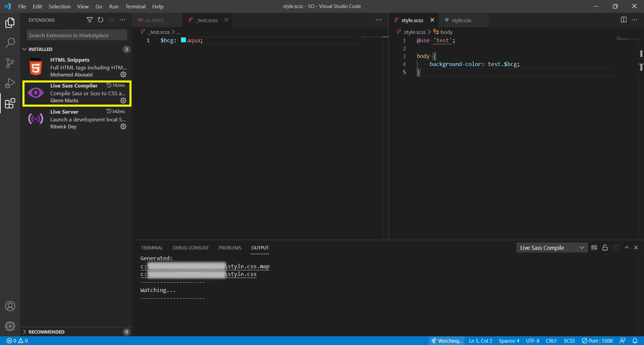Maximize the panel with the chevron
This screenshot has width=644, height=345.
click(627, 248)
